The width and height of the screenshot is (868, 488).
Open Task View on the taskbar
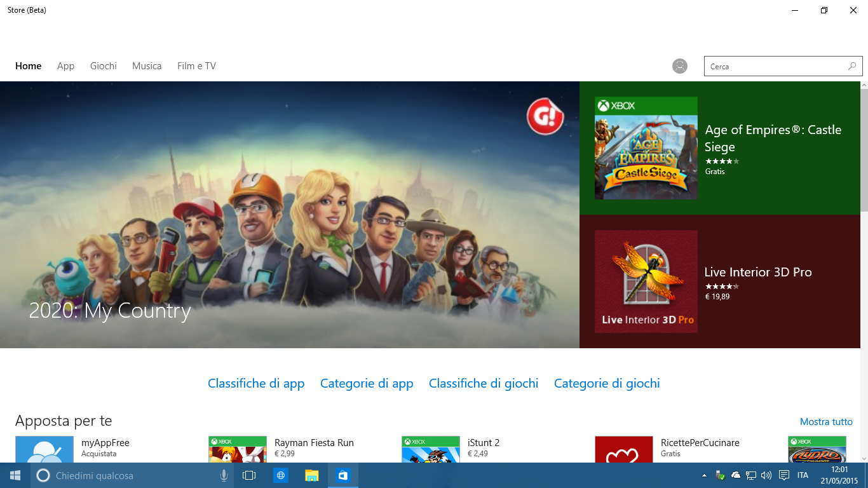pyautogui.click(x=249, y=475)
